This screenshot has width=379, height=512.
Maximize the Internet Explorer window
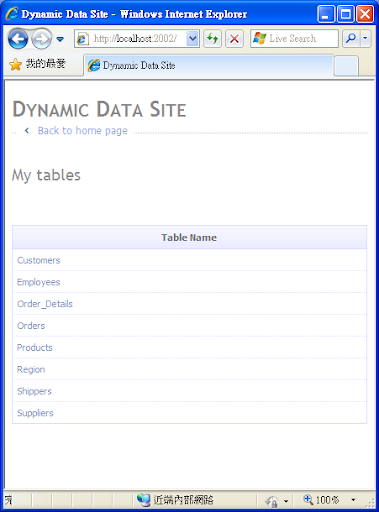tap(346, 14)
